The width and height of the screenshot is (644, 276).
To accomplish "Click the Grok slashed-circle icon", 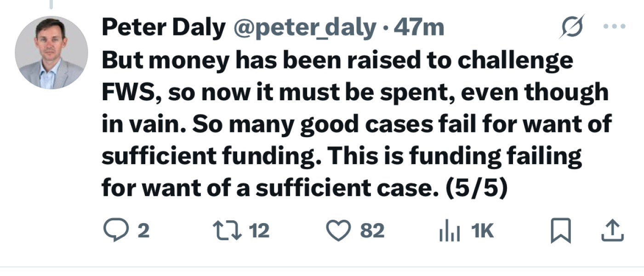I will coord(573,28).
